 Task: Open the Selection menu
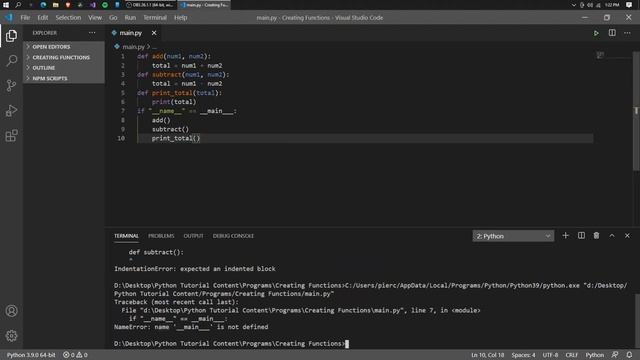tap(68, 18)
